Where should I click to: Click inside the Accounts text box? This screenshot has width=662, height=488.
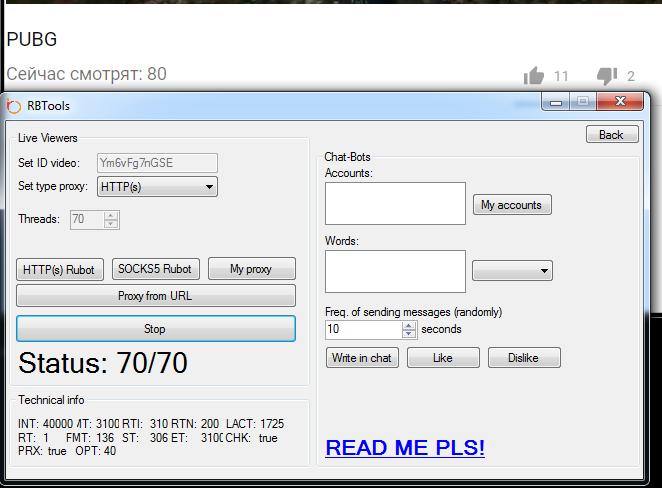pos(395,203)
